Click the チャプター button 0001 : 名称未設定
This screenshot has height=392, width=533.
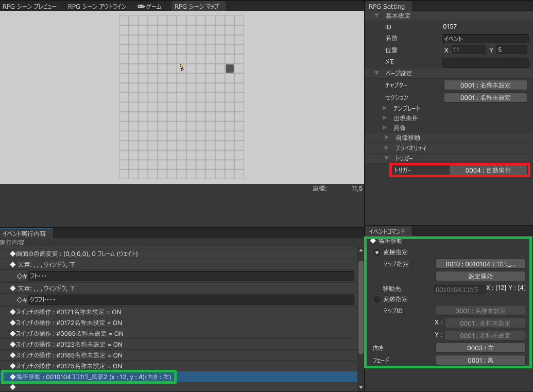(x=485, y=85)
